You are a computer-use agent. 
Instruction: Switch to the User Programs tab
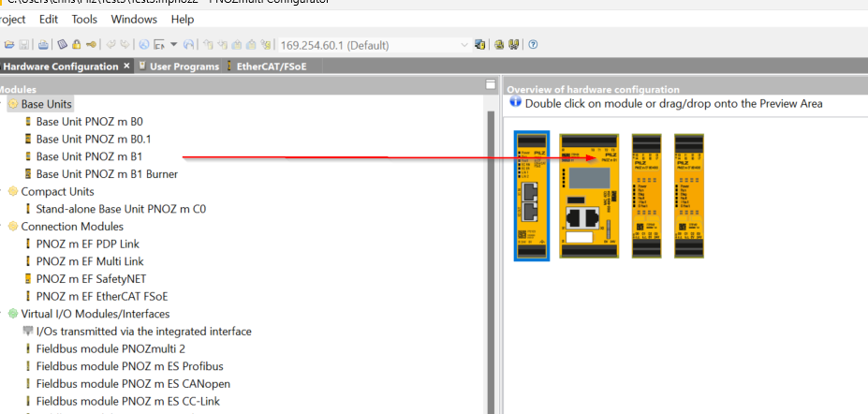pyautogui.click(x=179, y=67)
